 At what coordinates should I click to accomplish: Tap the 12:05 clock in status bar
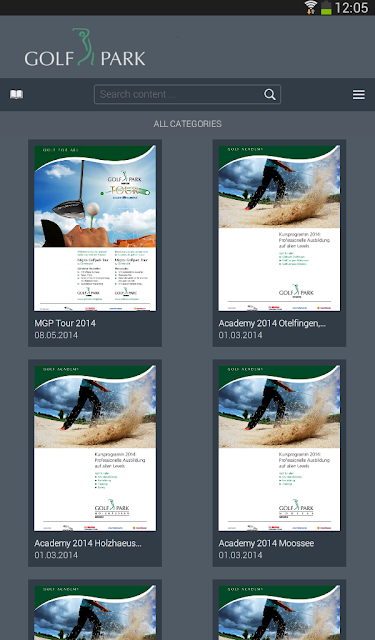(351, 8)
